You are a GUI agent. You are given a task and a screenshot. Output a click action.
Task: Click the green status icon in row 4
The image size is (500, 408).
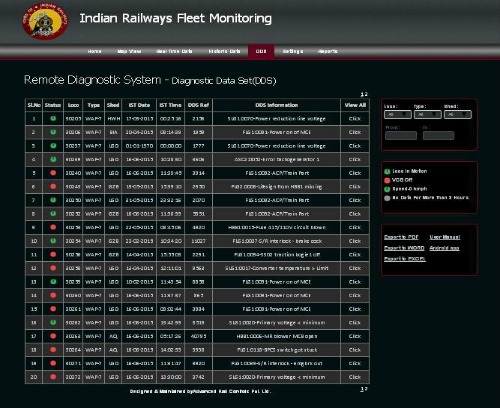[x=53, y=159]
